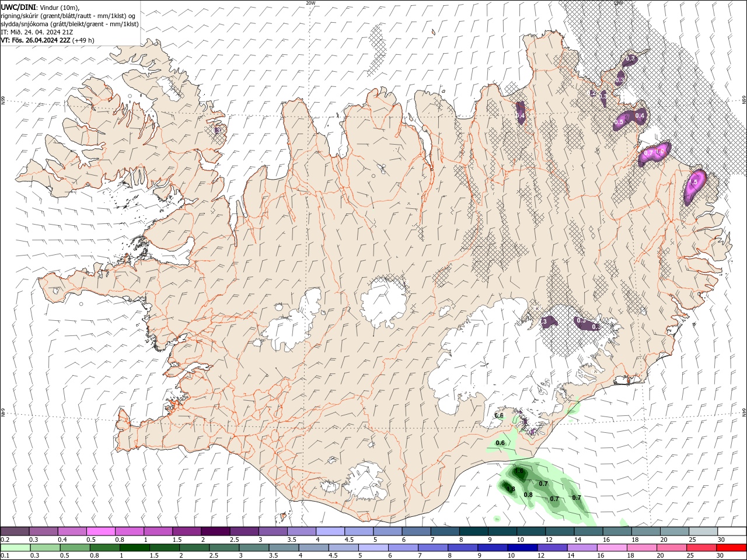
Task: Pick the 0.5 swatch in lower rain legend
Action: click(75, 548)
